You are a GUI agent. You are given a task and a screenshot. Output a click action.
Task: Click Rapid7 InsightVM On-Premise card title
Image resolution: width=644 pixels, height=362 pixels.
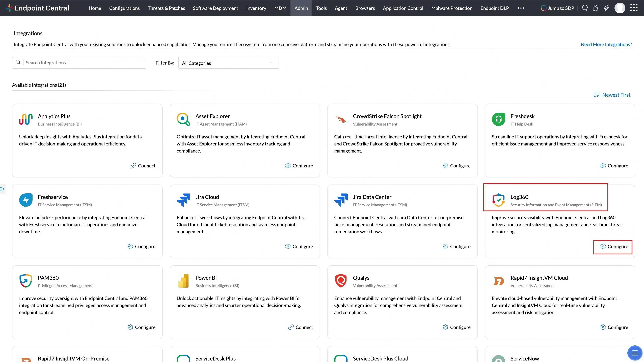click(74, 358)
